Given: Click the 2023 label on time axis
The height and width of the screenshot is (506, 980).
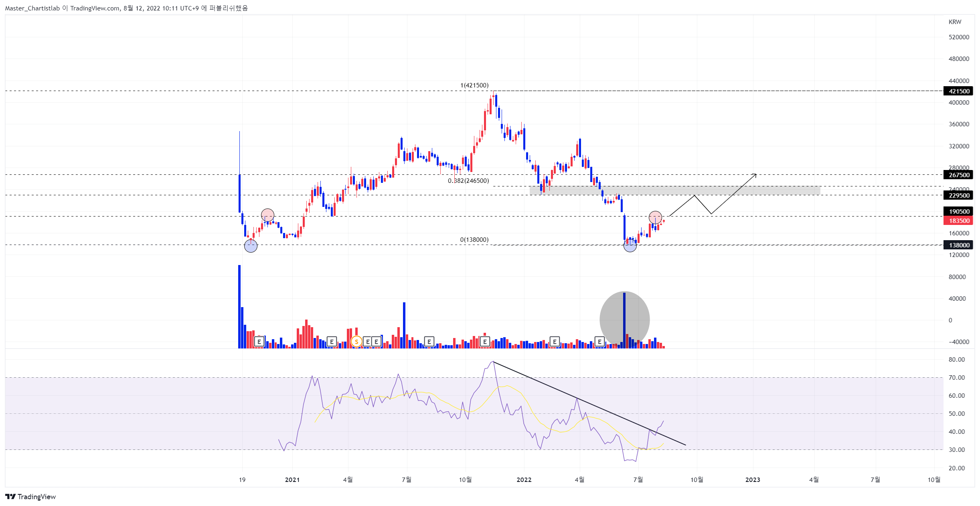Looking at the screenshot, I should click(753, 480).
